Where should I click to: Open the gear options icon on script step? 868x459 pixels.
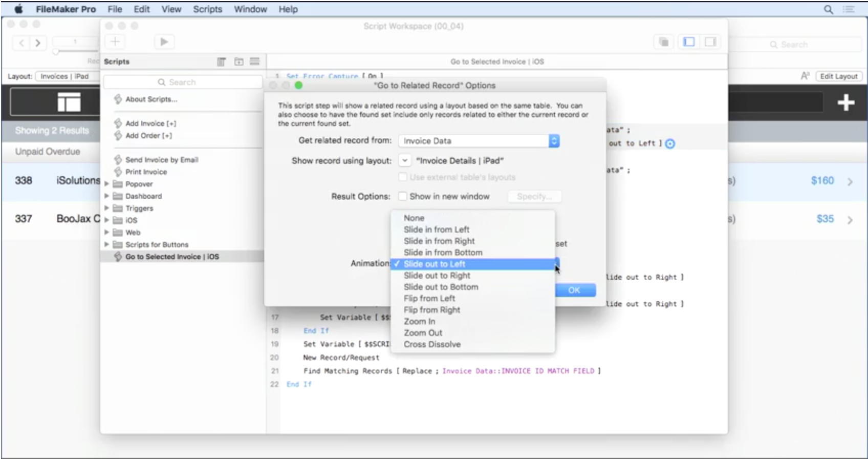[x=670, y=144]
